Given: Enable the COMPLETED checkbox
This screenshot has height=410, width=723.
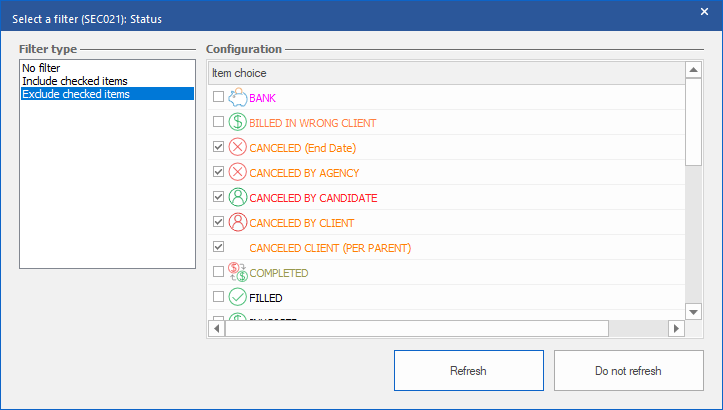Looking at the screenshot, I should click(219, 272).
